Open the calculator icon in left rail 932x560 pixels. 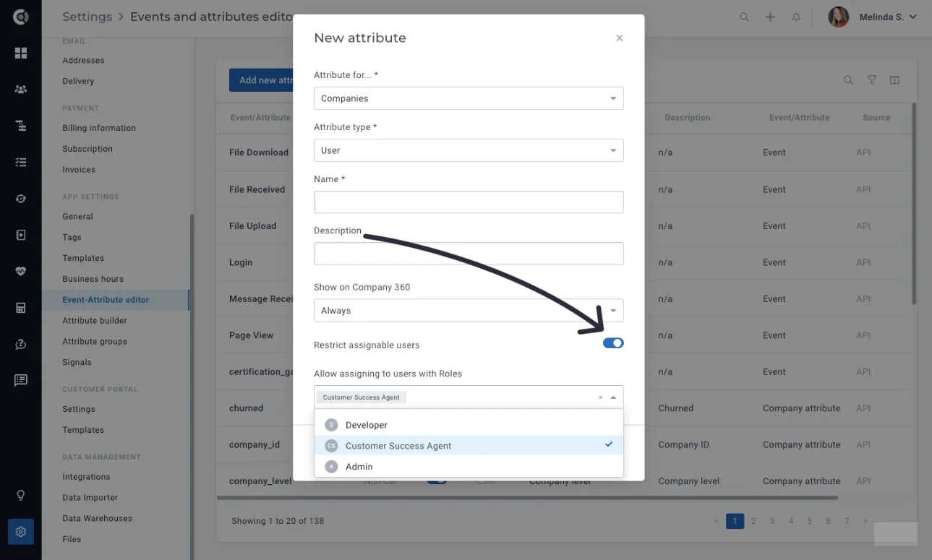[21, 308]
